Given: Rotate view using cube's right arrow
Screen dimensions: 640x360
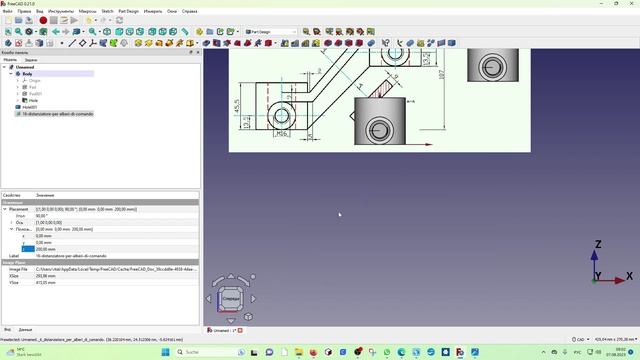Looking at the screenshot, I should (253, 299).
